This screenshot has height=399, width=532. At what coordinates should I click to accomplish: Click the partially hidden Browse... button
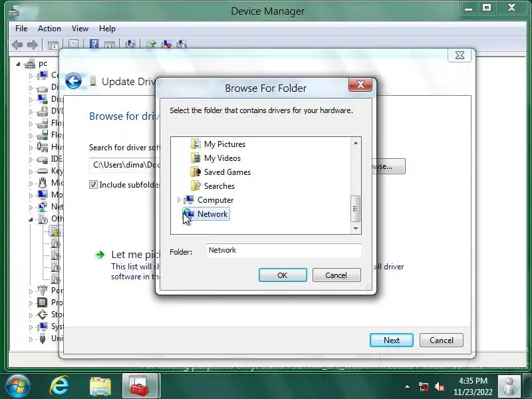click(x=391, y=166)
